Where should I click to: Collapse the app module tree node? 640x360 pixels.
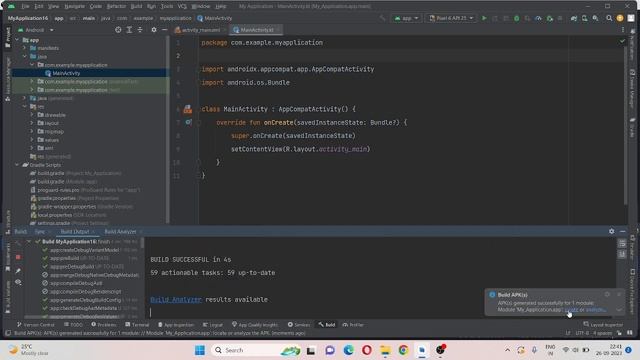[x=17, y=40]
